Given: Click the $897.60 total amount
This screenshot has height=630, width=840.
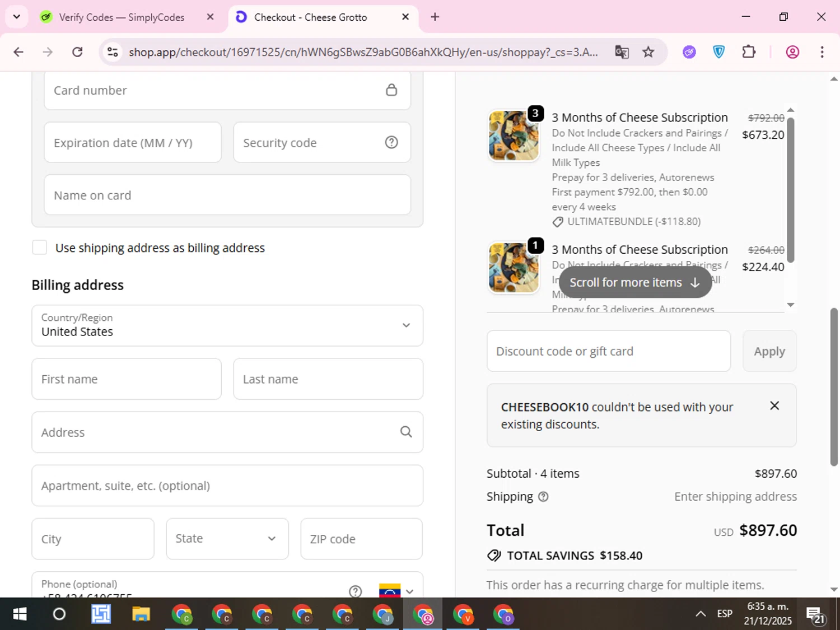Looking at the screenshot, I should tap(768, 530).
